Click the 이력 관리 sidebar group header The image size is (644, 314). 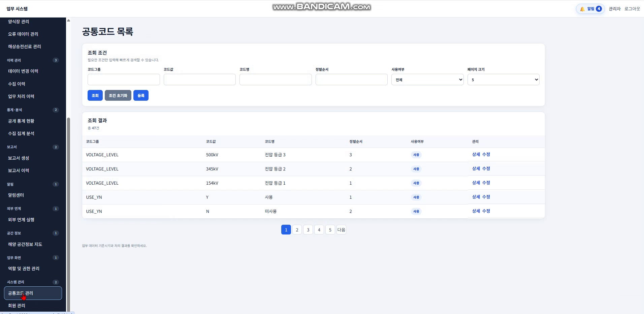tap(33, 60)
